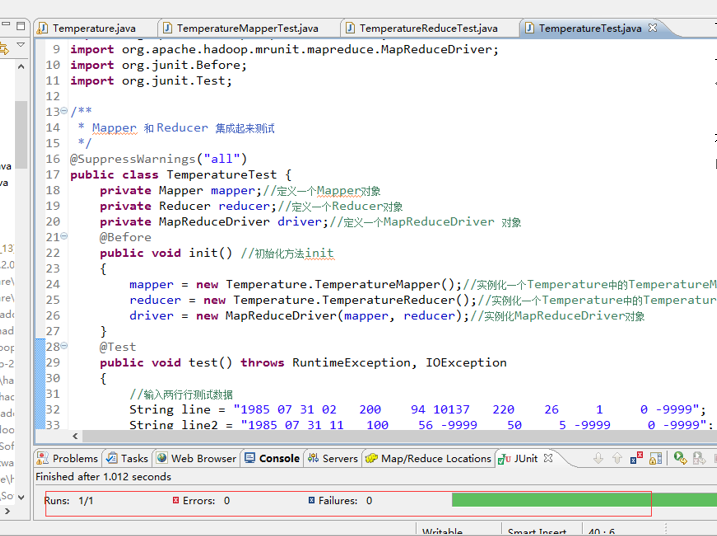Close the TemperatureTest.java editor tab
The image size is (717, 536).
(653, 28)
